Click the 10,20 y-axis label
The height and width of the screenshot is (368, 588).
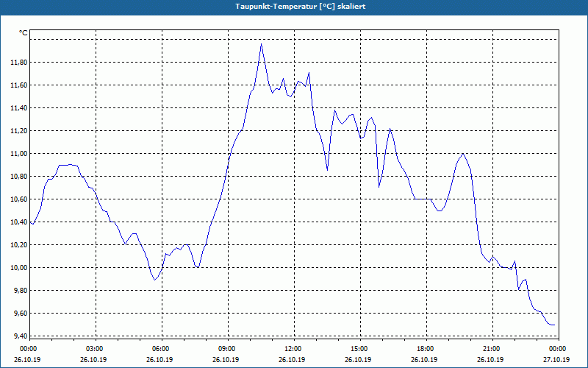tap(19, 245)
